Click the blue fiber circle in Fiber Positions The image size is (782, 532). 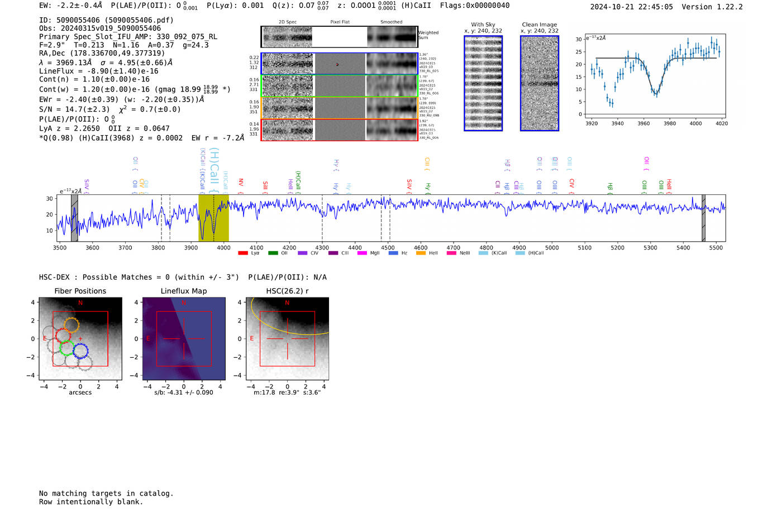click(x=80, y=351)
